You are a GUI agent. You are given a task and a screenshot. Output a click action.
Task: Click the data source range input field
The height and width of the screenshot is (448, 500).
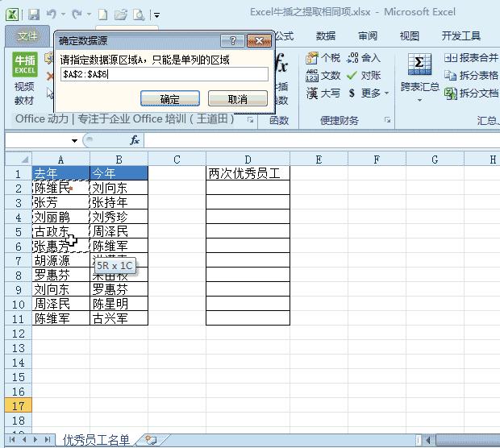click(x=165, y=74)
